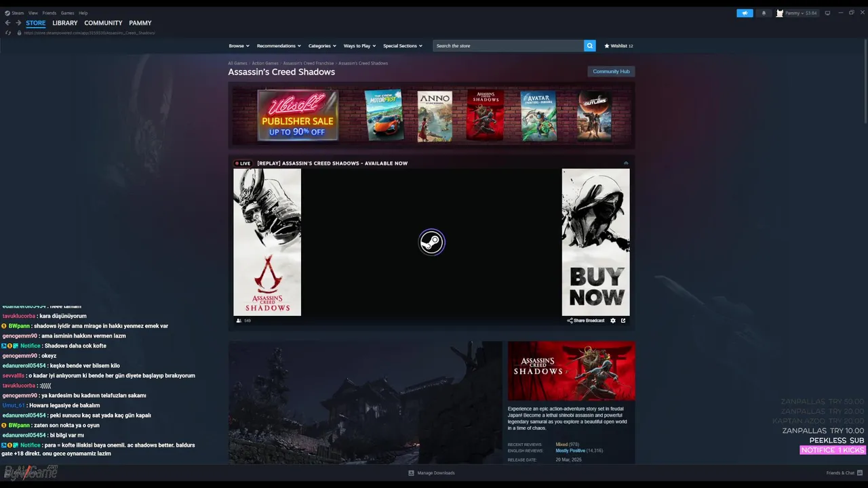Open the Steam menu
Viewport: 868px width, 488px height.
pos(18,13)
